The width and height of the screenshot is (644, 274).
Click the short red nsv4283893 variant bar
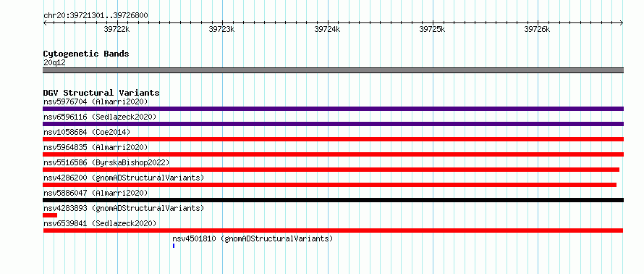pyautogui.click(x=50, y=215)
